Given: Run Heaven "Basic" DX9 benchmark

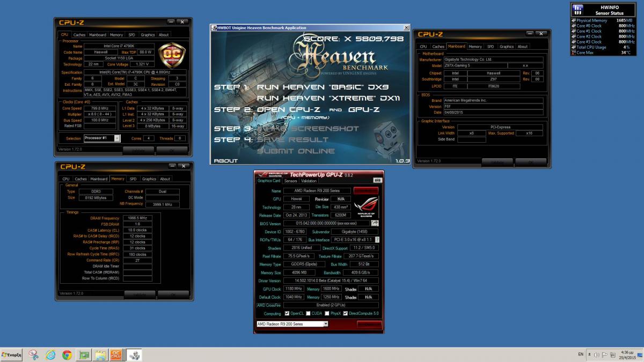Looking at the screenshot, I should coord(324,86).
